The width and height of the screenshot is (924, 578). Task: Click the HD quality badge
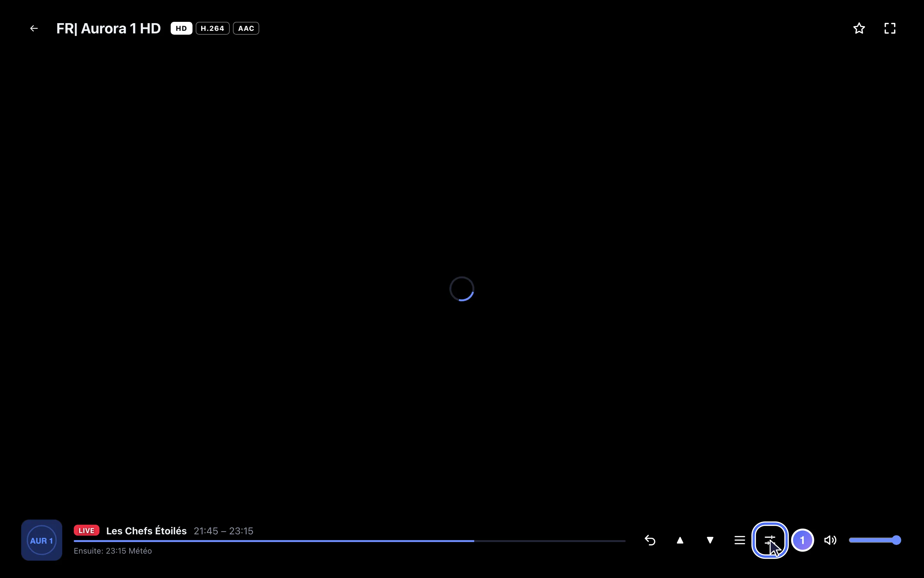181,28
